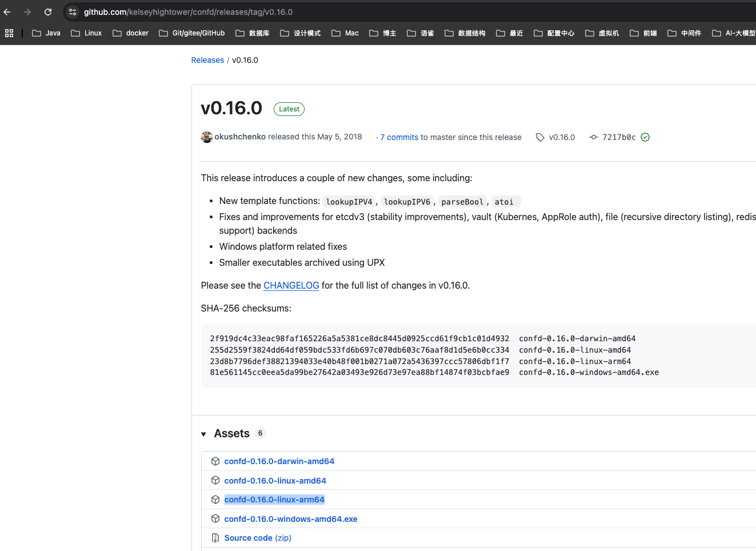
Task: Click the v0.16.0 release title heading
Action: pos(231,108)
